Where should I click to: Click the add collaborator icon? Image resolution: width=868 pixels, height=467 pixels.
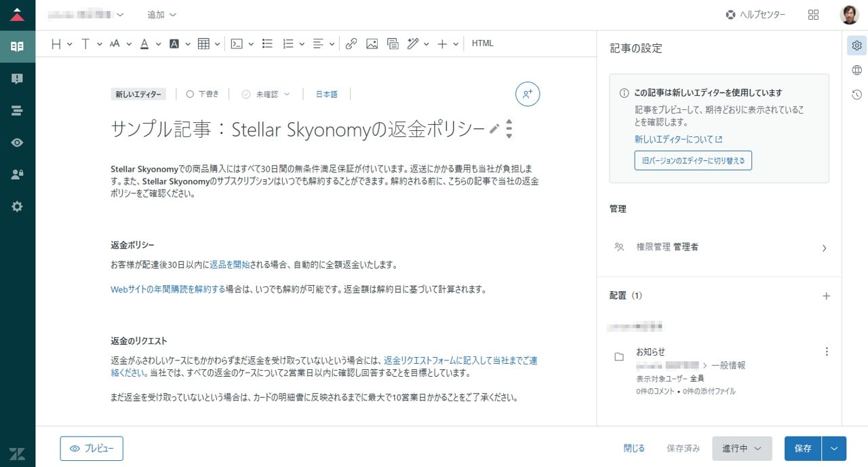point(528,94)
